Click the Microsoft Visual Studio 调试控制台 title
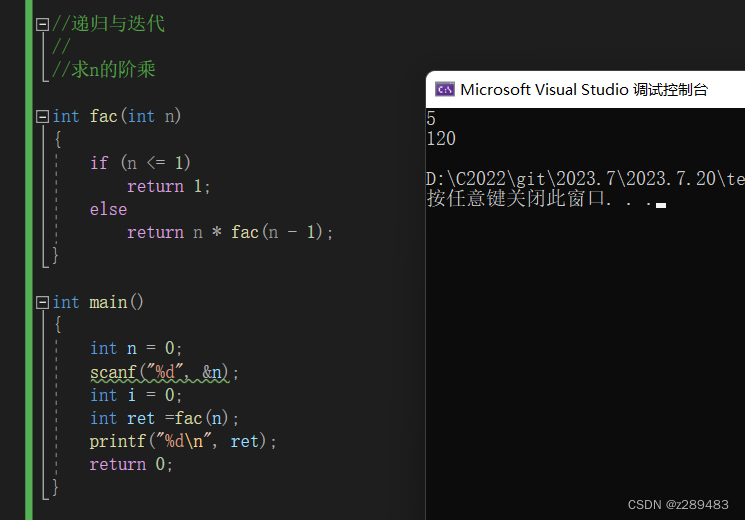 click(x=584, y=89)
